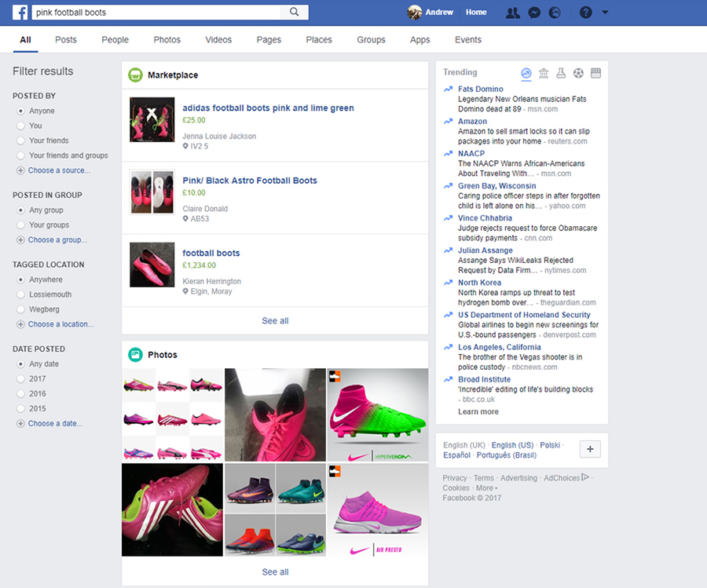Open the Friend Requests icon

click(x=513, y=13)
